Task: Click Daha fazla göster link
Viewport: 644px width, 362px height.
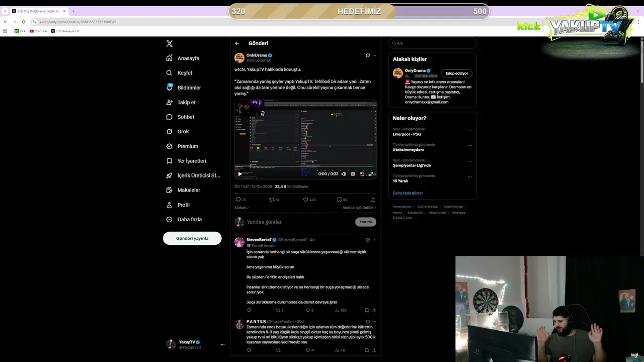Action: [x=408, y=193]
